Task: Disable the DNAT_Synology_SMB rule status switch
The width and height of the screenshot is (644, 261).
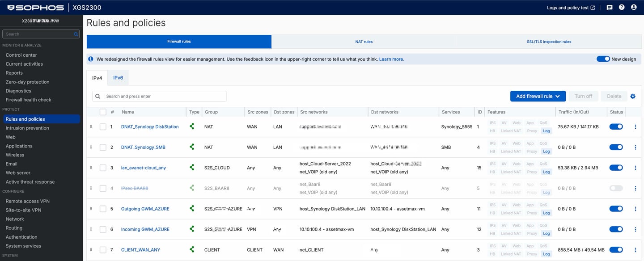Action: pos(616,147)
